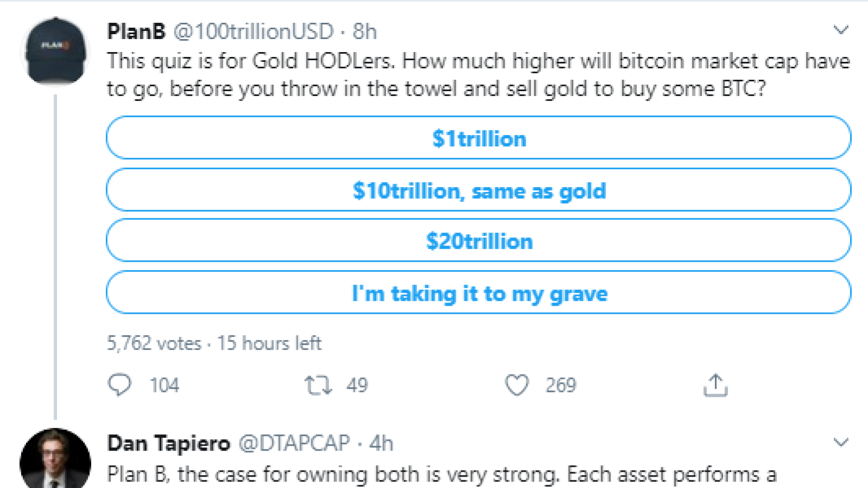Screen dimensions: 868x488
Task: Vote for the $1trillion poll option
Action: pos(478,138)
